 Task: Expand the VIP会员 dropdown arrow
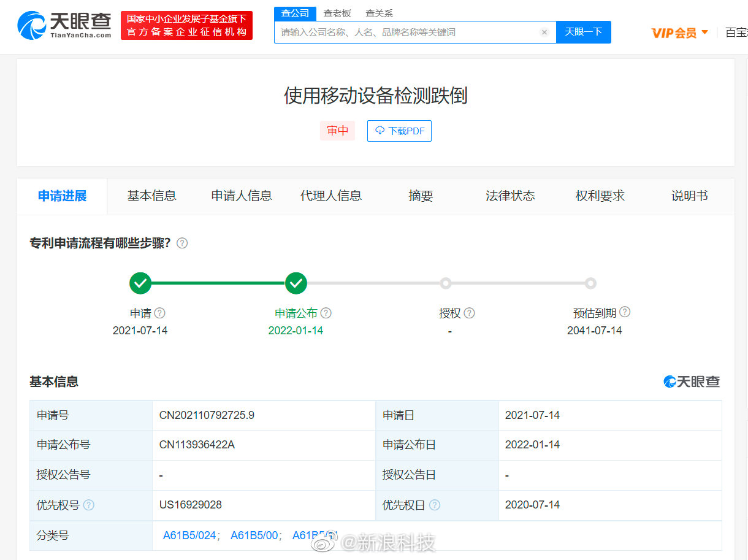pyautogui.click(x=704, y=32)
